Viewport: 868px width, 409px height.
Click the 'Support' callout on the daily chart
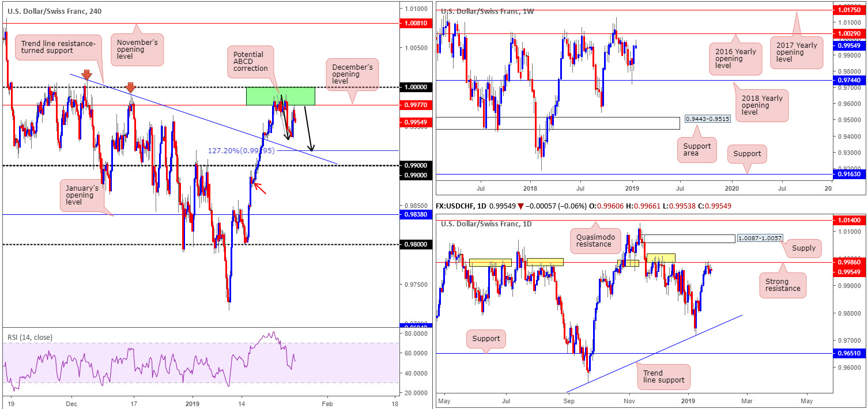[x=486, y=339]
